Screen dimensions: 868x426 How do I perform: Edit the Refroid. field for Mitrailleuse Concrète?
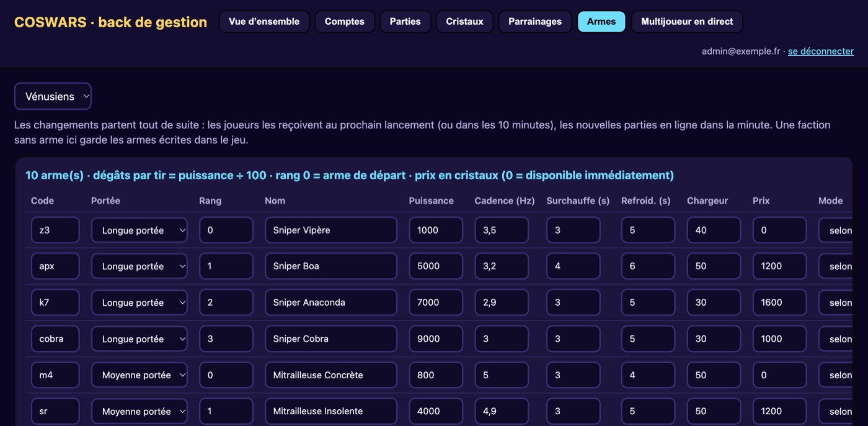[x=648, y=375]
